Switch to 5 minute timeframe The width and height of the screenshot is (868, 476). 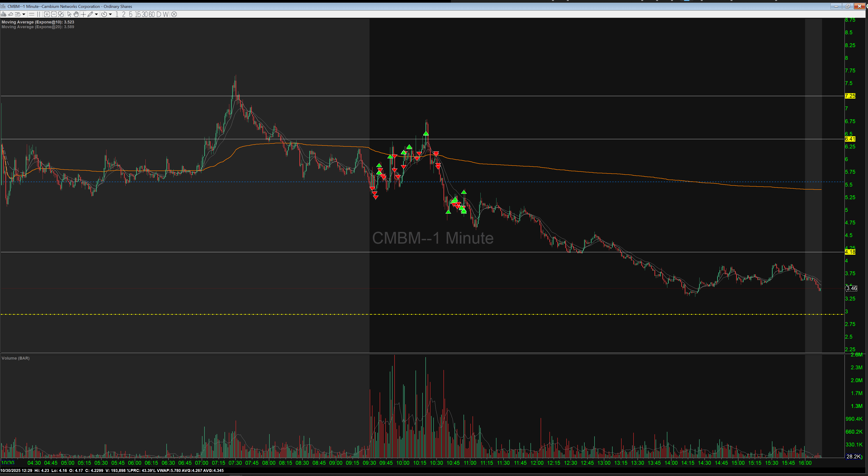(x=131, y=14)
